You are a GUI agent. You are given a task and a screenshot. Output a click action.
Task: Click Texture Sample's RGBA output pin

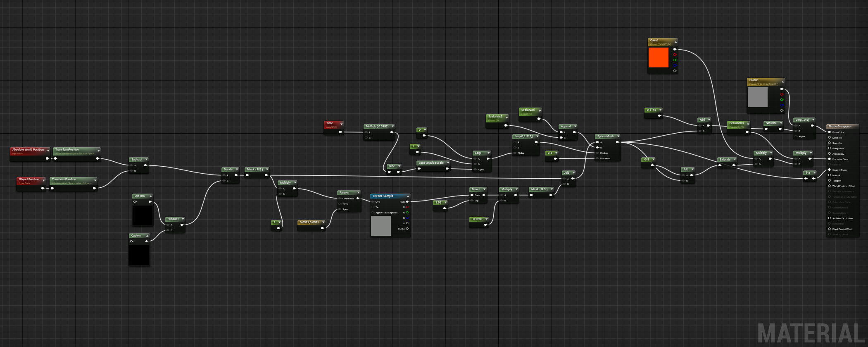tap(407, 229)
